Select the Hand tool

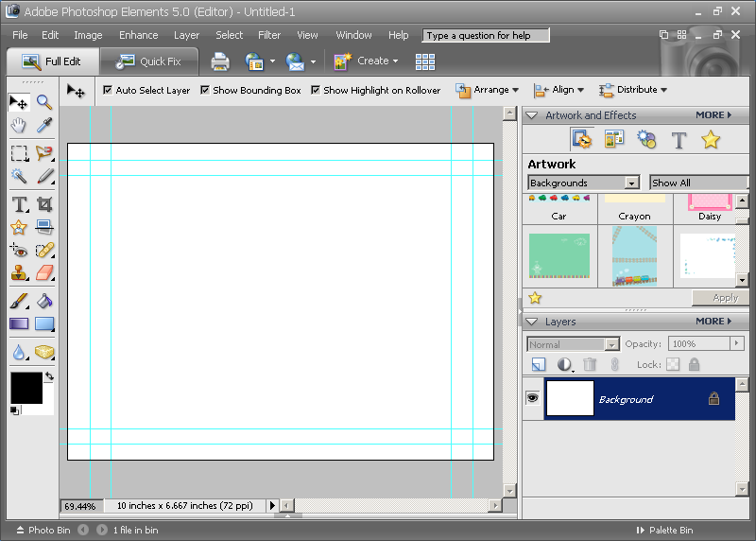(19, 126)
